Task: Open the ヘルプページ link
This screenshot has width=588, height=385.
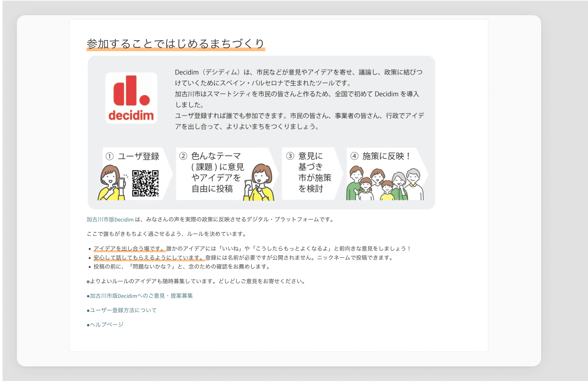Action: [x=105, y=324]
